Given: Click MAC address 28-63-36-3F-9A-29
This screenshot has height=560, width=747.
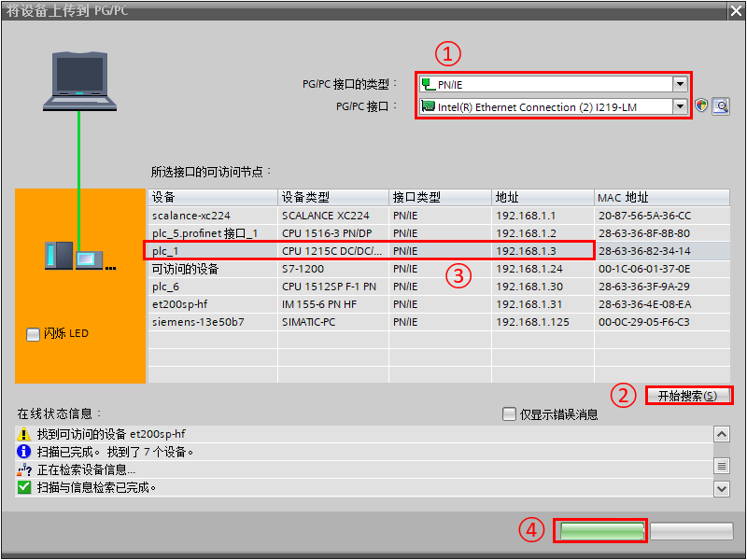Looking at the screenshot, I should point(662,287).
